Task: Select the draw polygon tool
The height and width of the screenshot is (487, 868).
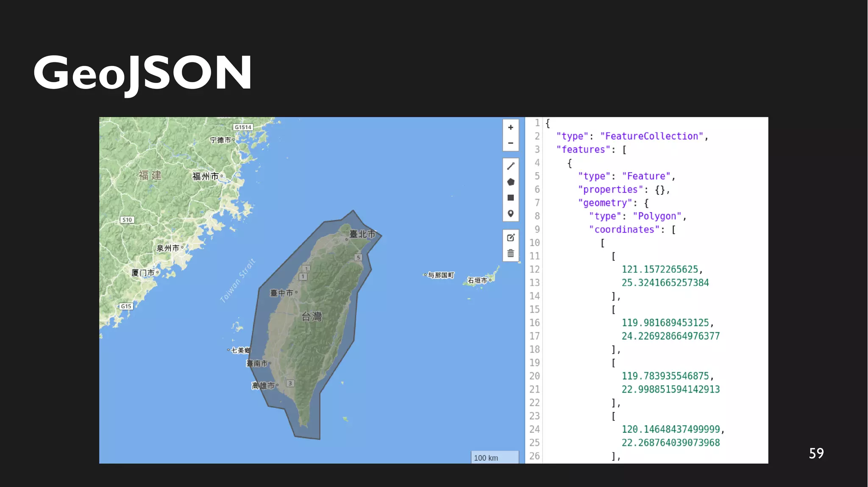Action: (x=511, y=182)
